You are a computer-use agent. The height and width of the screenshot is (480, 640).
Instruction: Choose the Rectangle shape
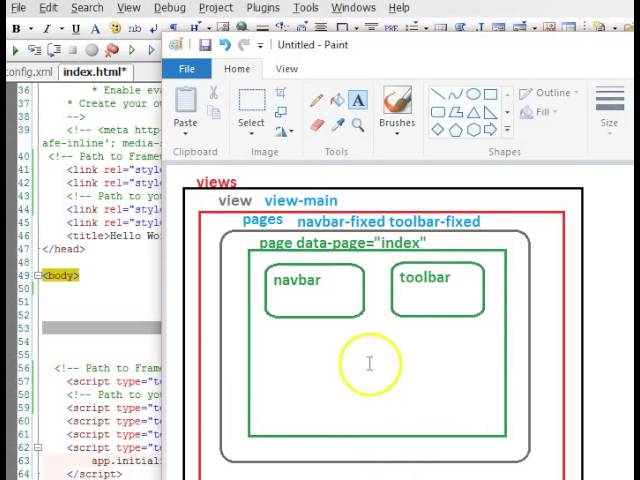click(x=491, y=94)
